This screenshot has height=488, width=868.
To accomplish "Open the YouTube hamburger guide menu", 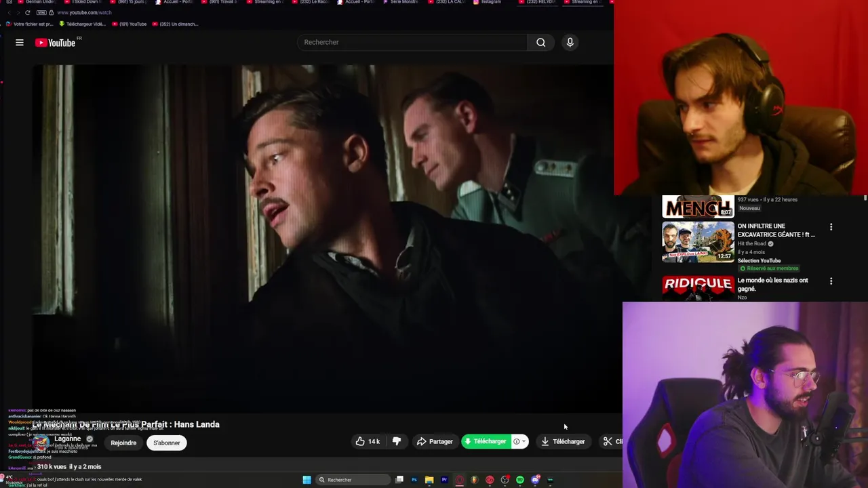I will point(20,43).
